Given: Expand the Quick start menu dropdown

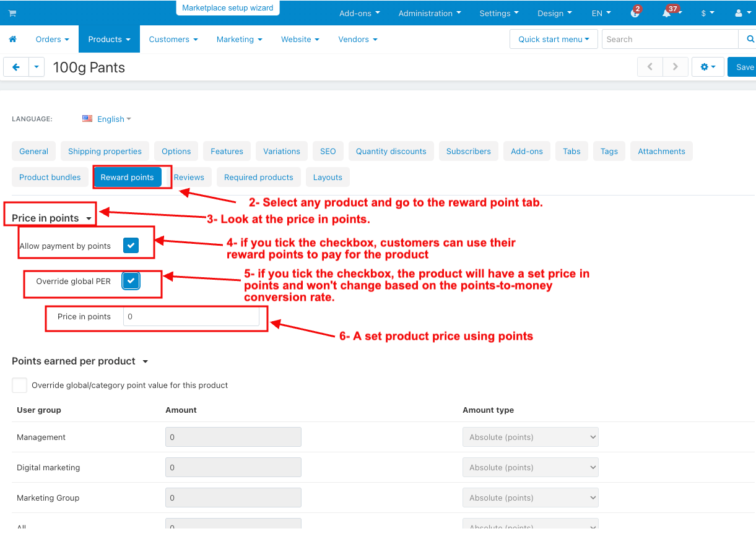Looking at the screenshot, I should tap(554, 39).
